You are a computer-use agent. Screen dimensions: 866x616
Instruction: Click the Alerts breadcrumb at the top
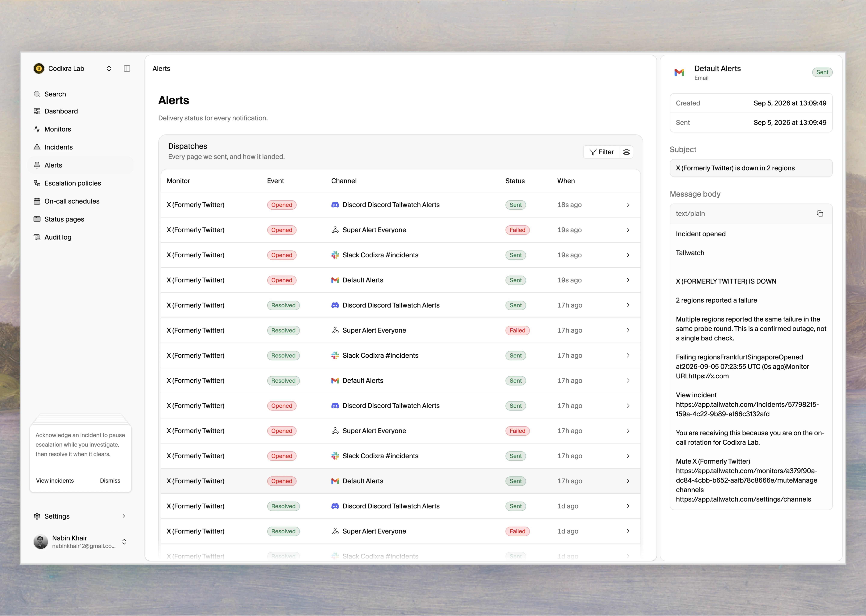(161, 69)
